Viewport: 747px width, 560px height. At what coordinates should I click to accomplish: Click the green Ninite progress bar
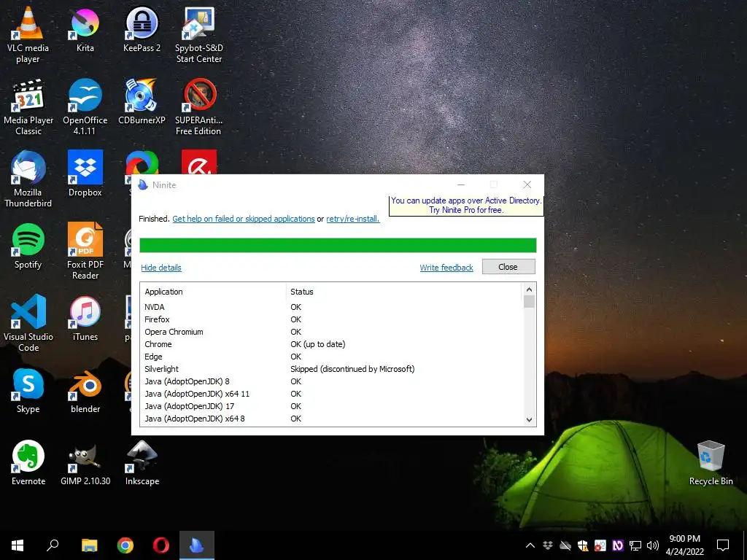(338, 245)
